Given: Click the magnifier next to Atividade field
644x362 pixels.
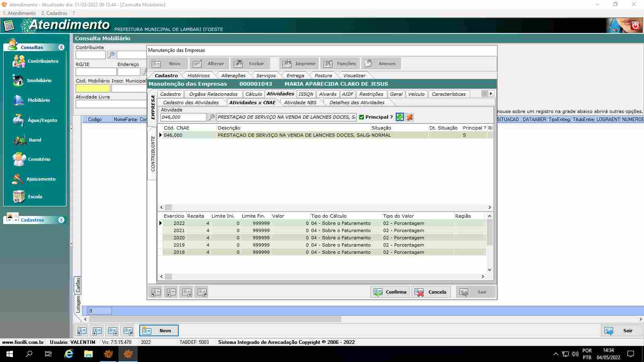Looking at the screenshot, I should click(211, 117).
